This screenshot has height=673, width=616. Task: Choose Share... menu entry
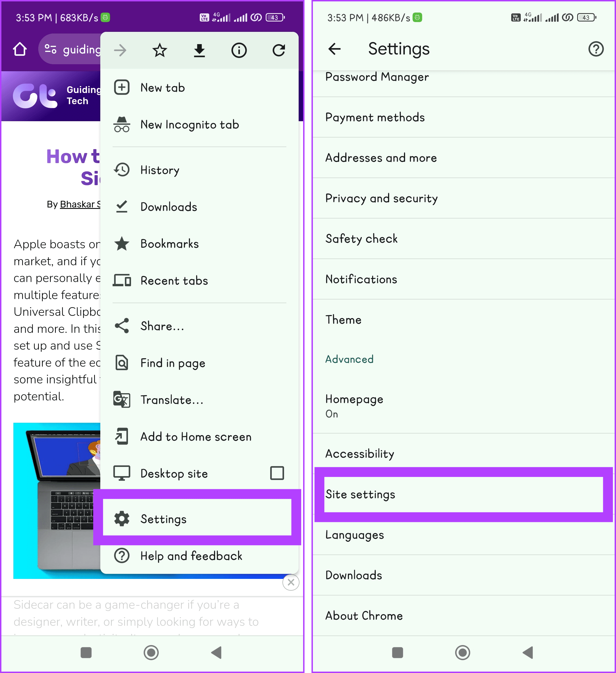199,326
